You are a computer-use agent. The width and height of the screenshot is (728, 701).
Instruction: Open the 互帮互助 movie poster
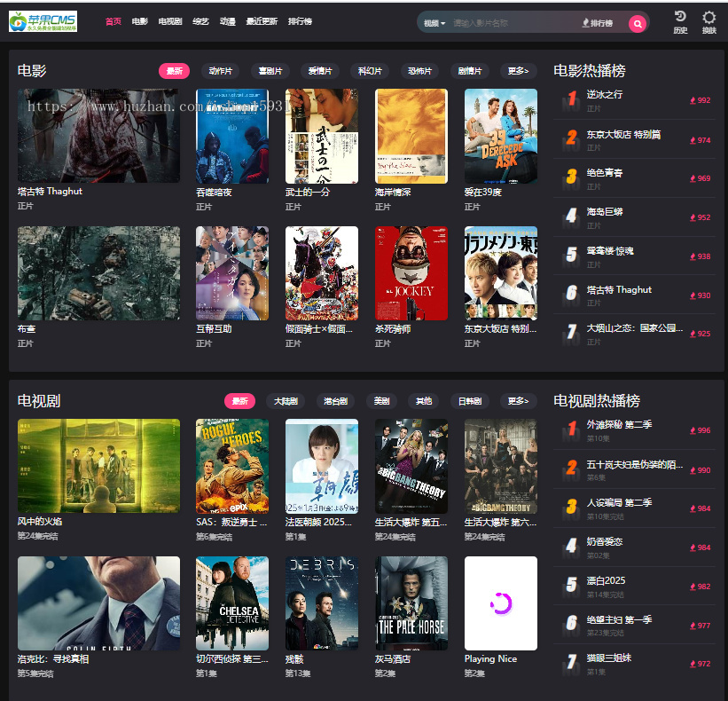click(232, 273)
